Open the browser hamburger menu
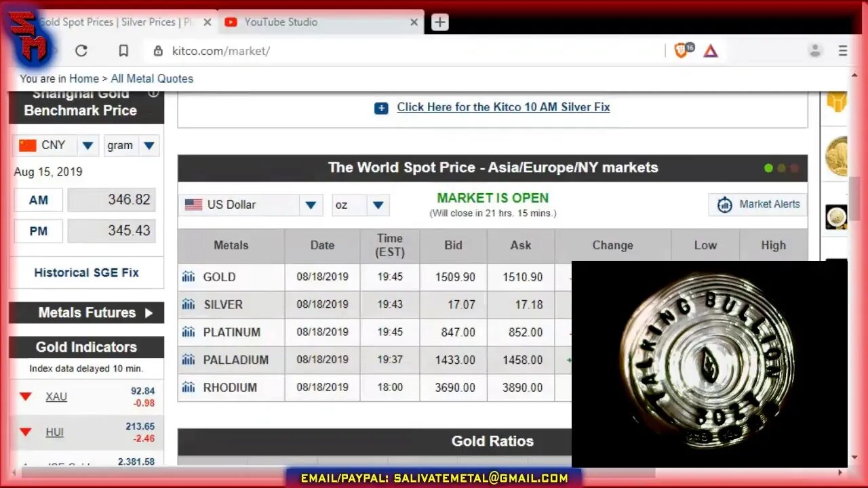 click(843, 51)
